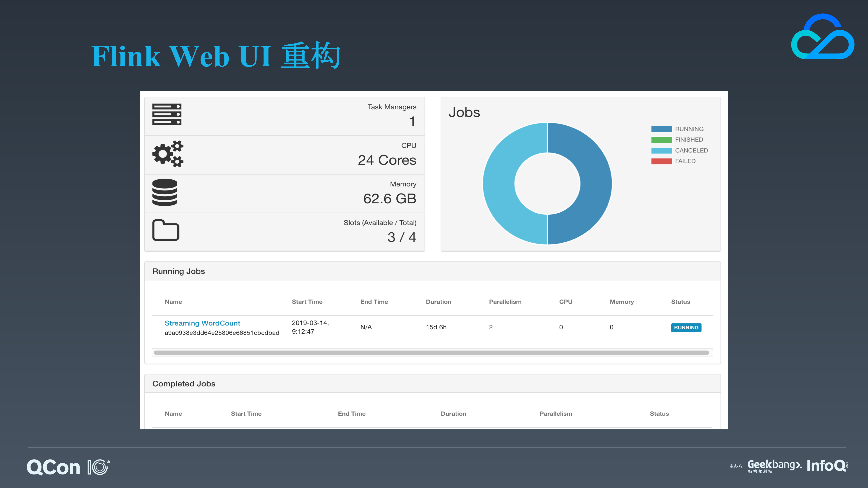
Task: Click the 15d 6h duration cell
Action: coord(436,327)
